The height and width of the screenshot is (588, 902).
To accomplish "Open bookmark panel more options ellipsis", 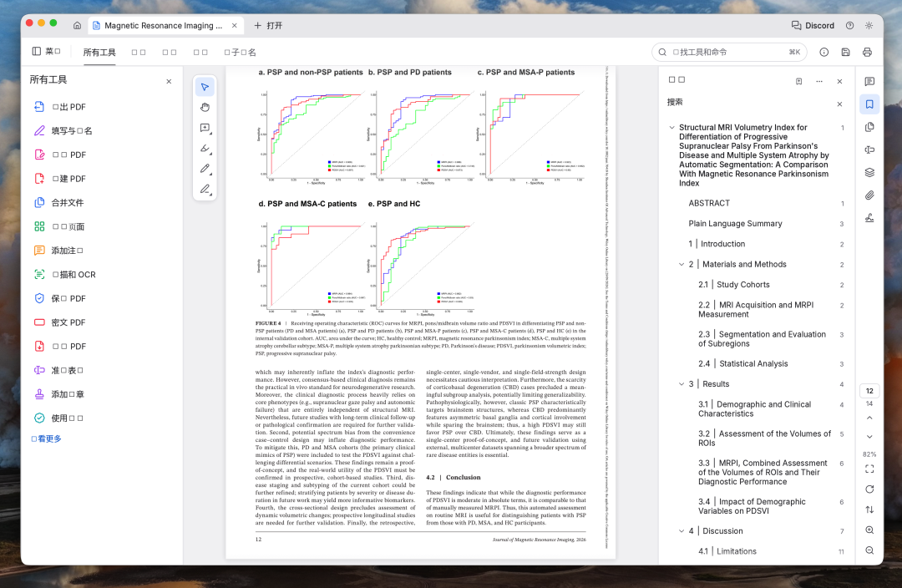I will [x=819, y=81].
